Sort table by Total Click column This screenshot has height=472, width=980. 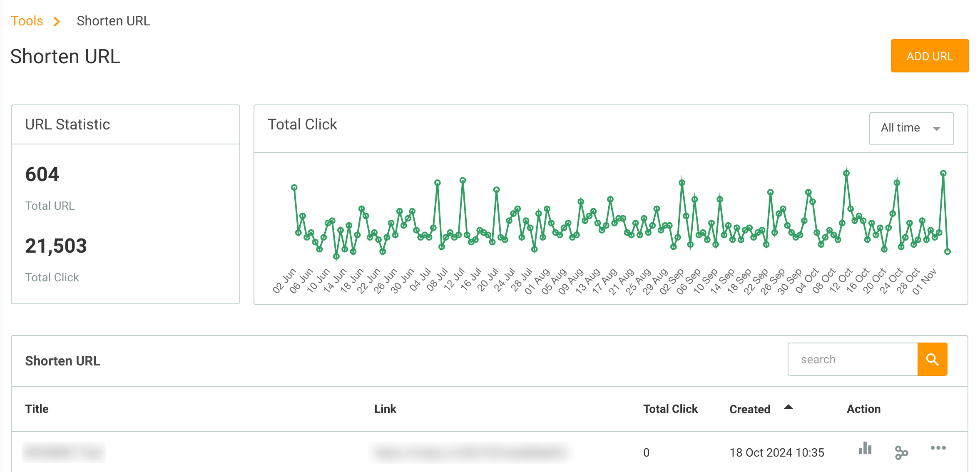[x=670, y=409]
